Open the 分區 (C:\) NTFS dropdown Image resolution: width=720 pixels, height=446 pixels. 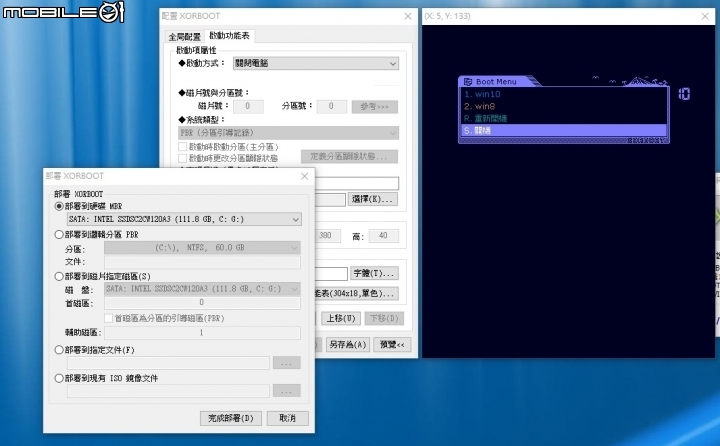pos(202,248)
